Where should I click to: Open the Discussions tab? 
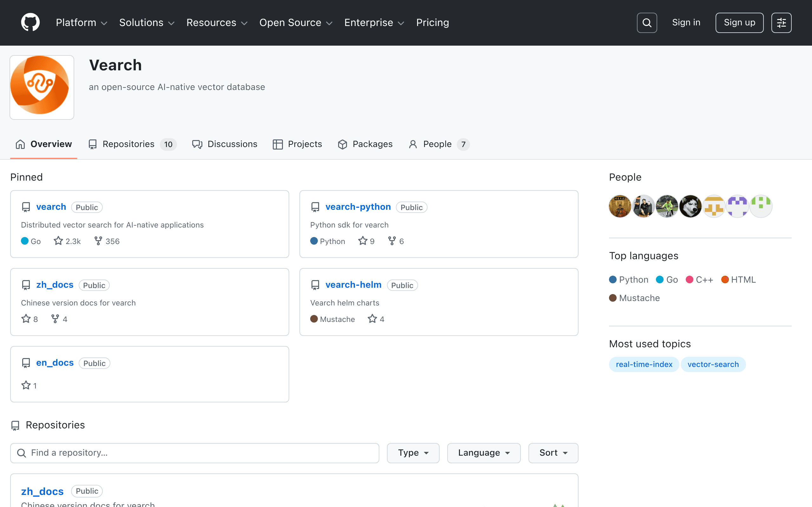[225, 144]
